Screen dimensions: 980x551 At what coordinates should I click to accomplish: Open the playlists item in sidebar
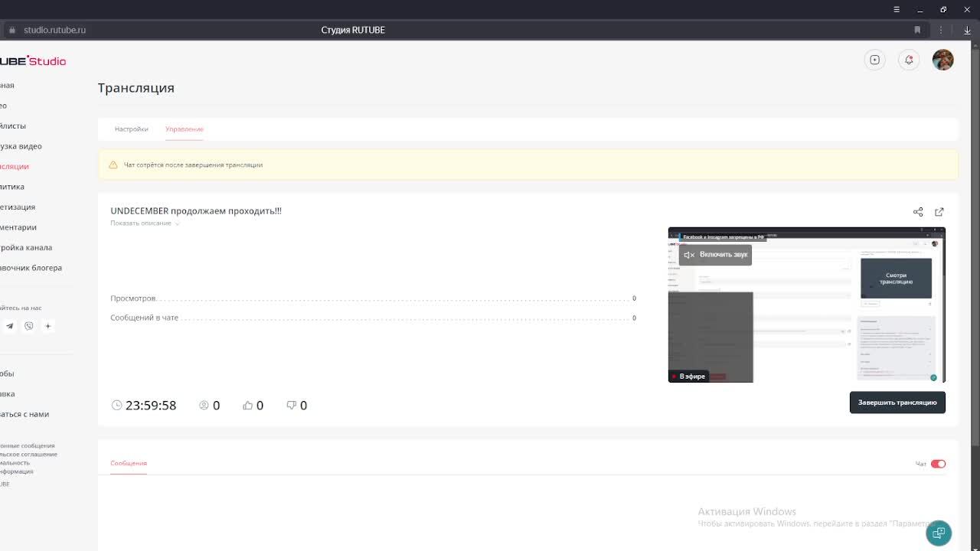[x=13, y=126]
